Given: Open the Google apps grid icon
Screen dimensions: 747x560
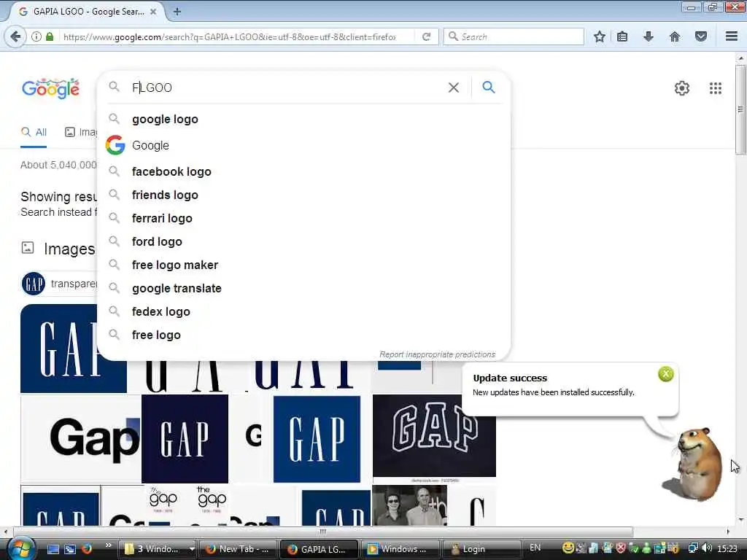Looking at the screenshot, I should click(x=716, y=88).
